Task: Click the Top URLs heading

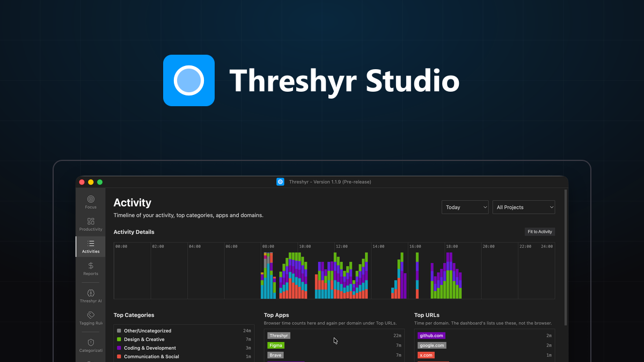Action: pyautogui.click(x=427, y=315)
